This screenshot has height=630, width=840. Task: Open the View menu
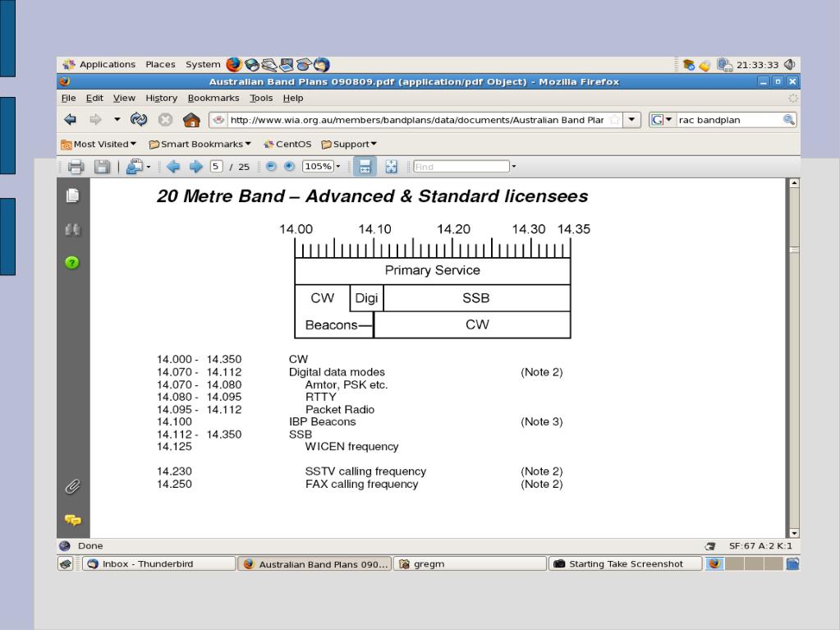coord(124,98)
